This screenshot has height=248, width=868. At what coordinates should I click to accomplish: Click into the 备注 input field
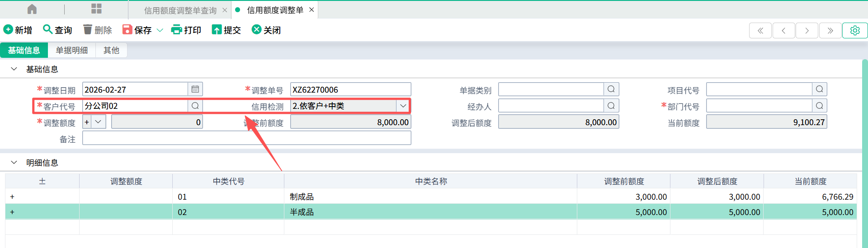click(246, 138)
